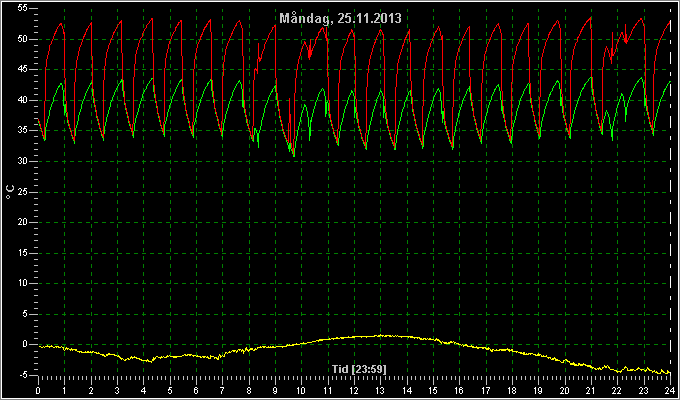Screen dimensions: 680x400
Task: Select hour 6 on the time axis
Action: tap(196, 390)
